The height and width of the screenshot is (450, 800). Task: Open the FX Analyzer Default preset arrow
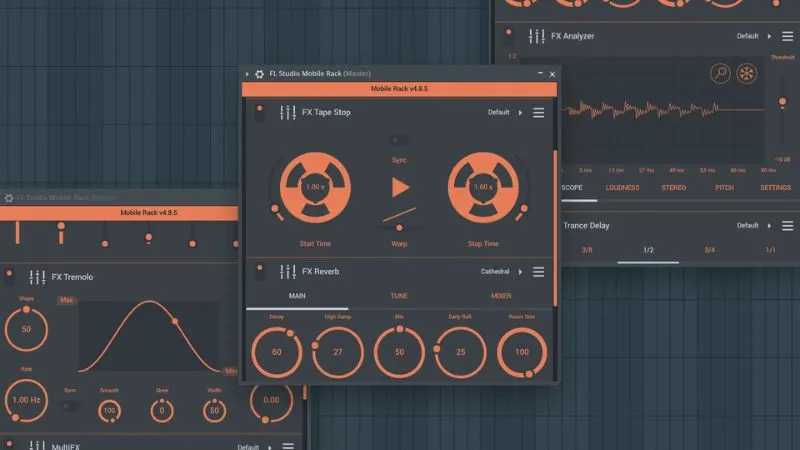[x=769, y=36]
